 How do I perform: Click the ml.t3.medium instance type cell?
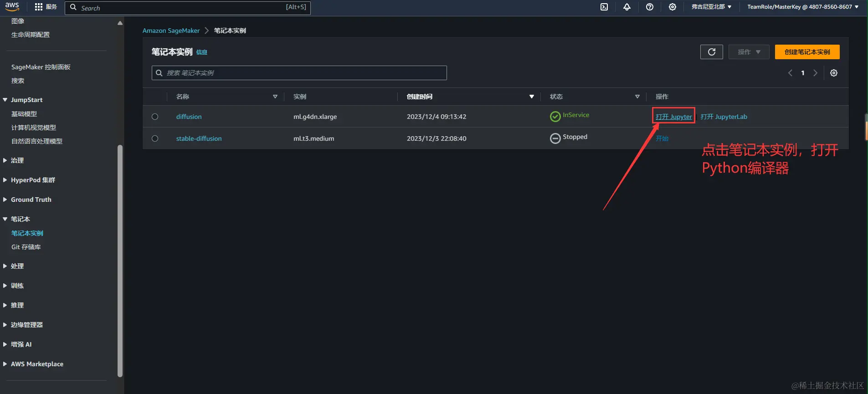pos(314,138)
